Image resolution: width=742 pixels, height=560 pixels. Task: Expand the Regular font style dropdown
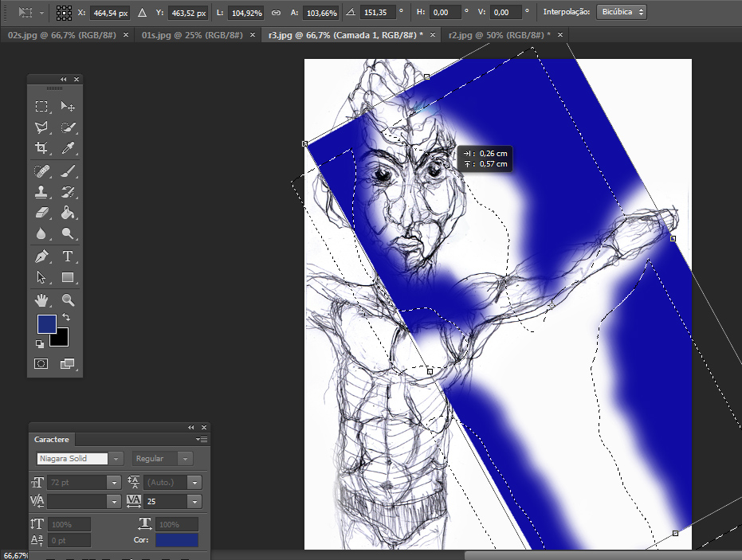185,459
